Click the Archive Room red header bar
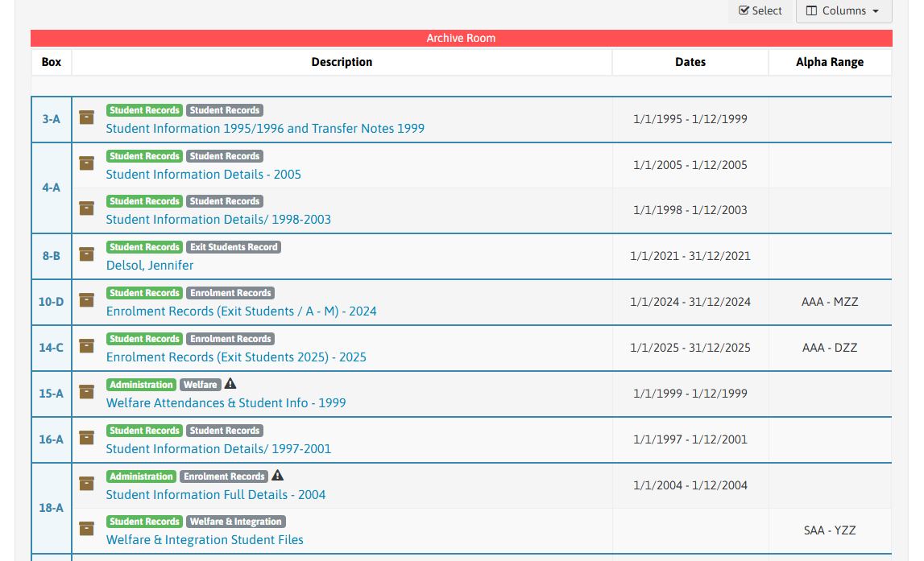This screenshot has width=924, height=561. [462, 39]
